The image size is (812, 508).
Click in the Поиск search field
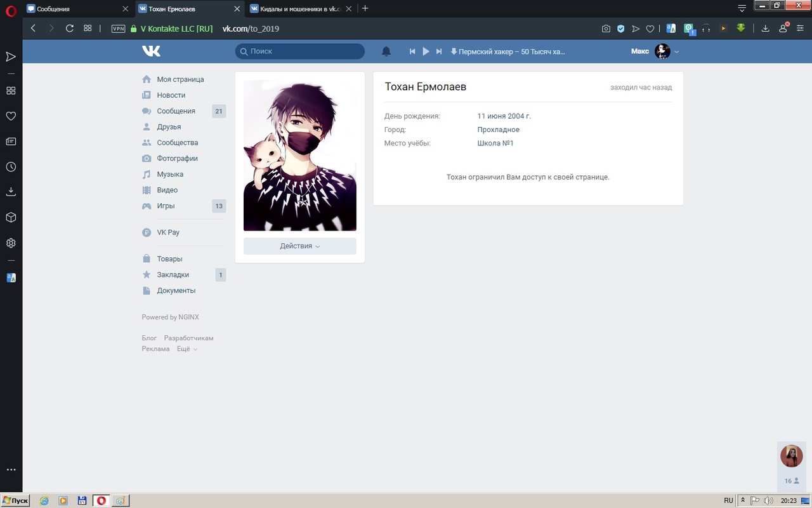click(304, 51)
